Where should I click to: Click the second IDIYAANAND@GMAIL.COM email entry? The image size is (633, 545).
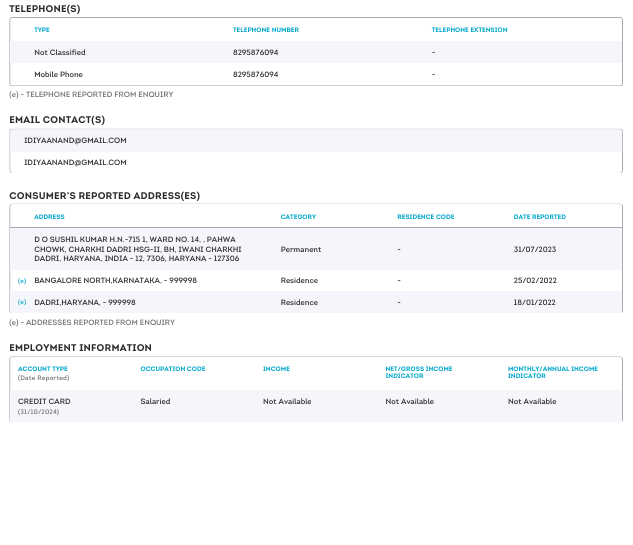point(75,162)
